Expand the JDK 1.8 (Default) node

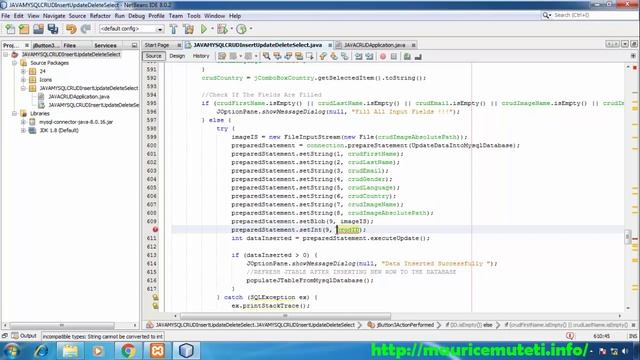(23, 130)
